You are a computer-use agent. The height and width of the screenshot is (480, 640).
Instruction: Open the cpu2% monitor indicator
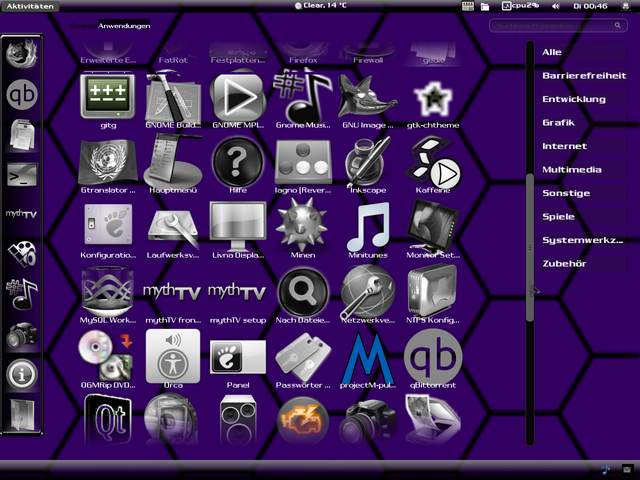[521, 6]
